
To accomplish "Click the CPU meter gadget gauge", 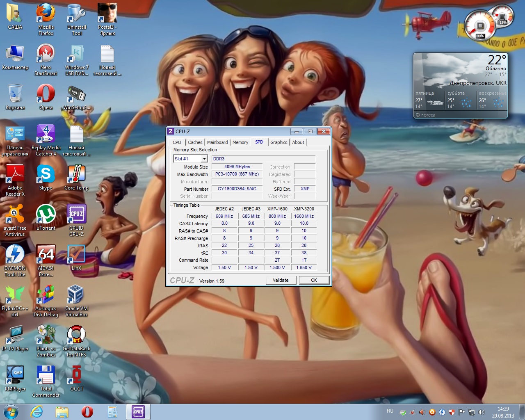I will tap(480, 26).
